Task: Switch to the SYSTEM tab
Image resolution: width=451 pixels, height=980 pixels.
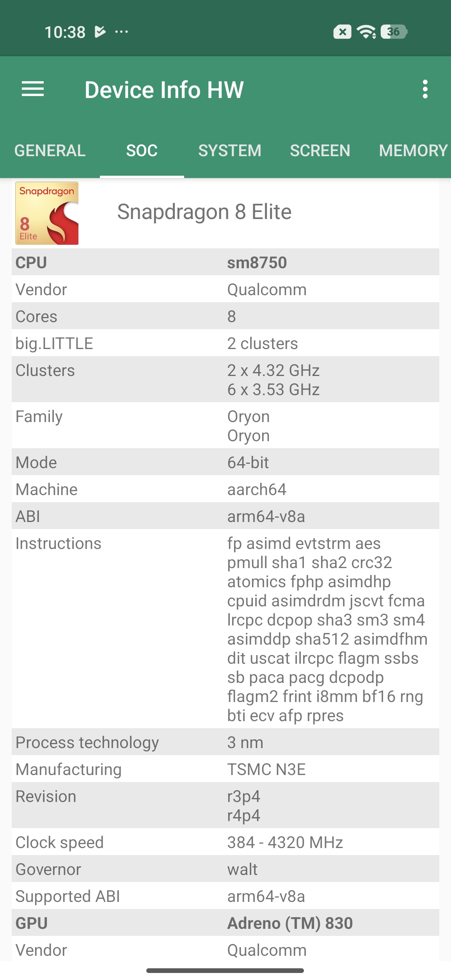Action: (230, 151)
